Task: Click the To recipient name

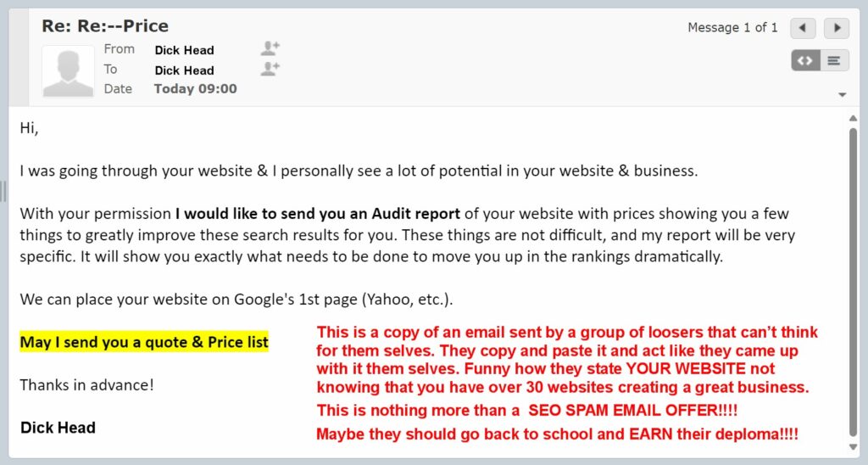Action: (x=184, y=70)
